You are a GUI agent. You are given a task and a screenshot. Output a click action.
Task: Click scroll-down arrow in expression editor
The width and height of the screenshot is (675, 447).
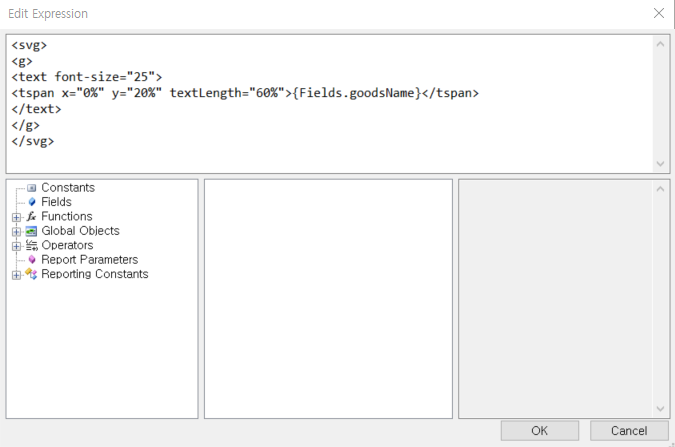tap(660, 164)
